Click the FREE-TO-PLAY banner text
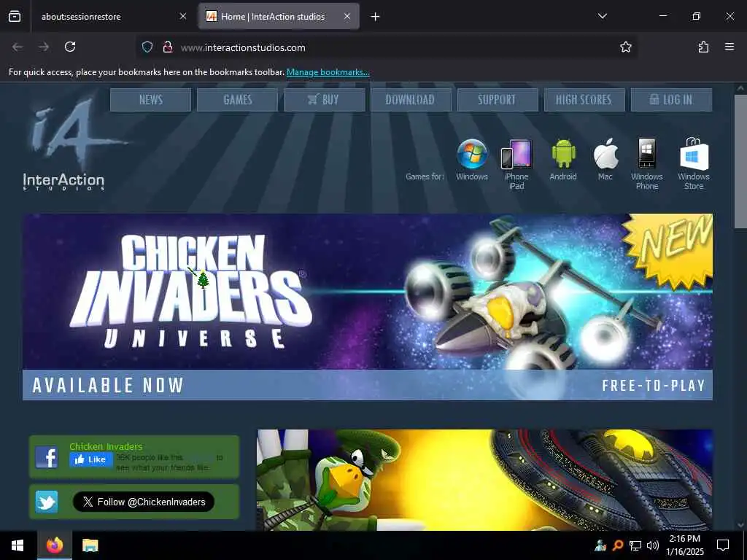Viewport: 747px width, 560px height. (653, 385)
